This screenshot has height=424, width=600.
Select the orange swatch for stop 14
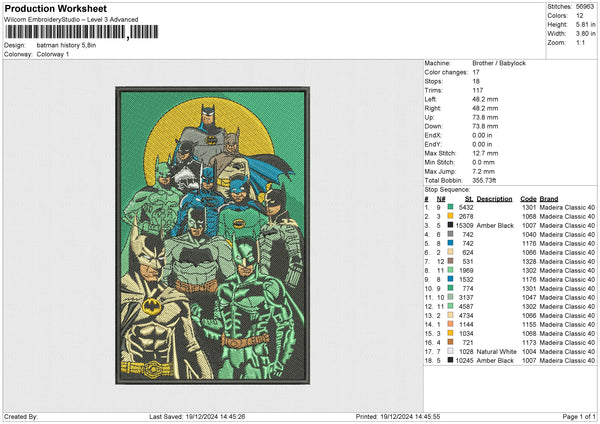click(x=450, y=324)
